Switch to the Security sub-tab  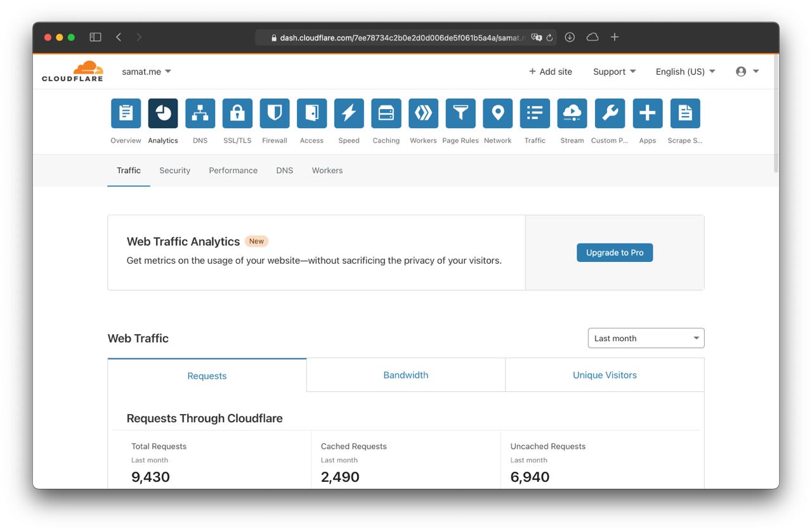(x=175, y=171)
